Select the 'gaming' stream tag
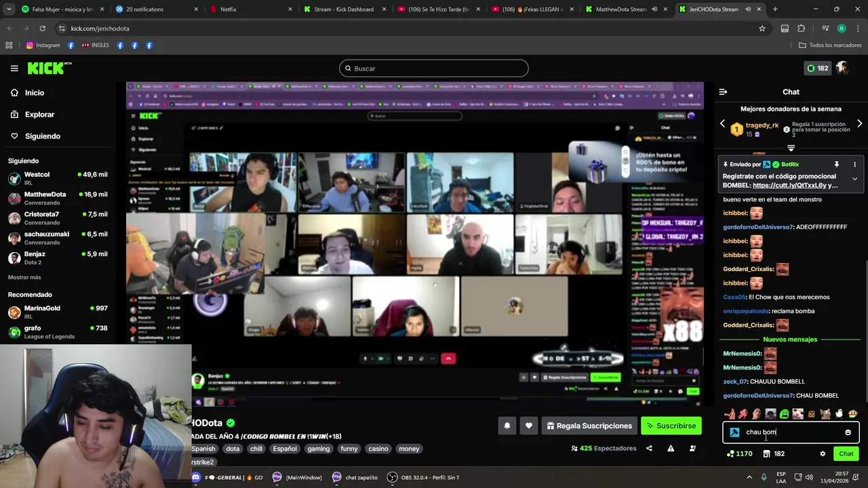This screenshot has height=488, width=868. [318, 449]
